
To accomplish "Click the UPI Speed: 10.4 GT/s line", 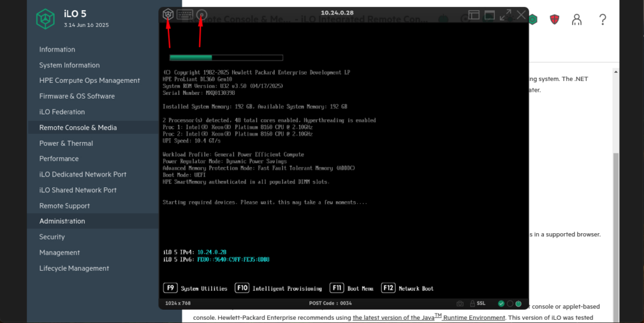I will point(191,141).
